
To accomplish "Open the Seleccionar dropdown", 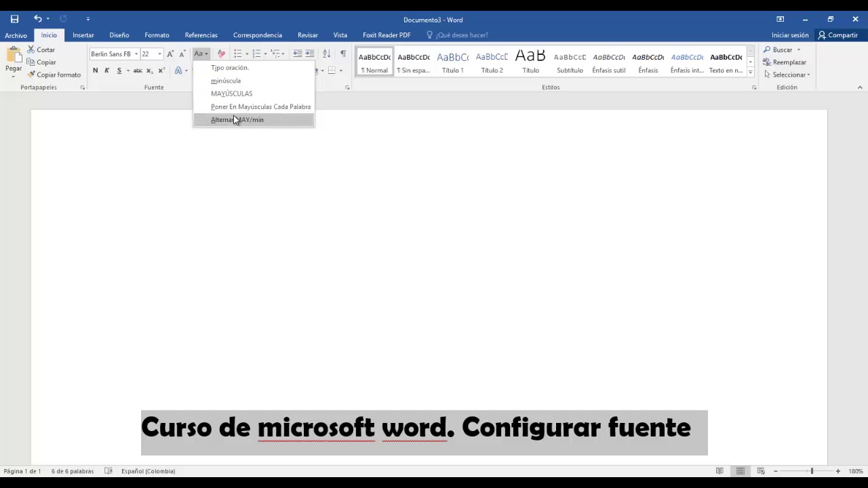I will (x=787, y=75).
